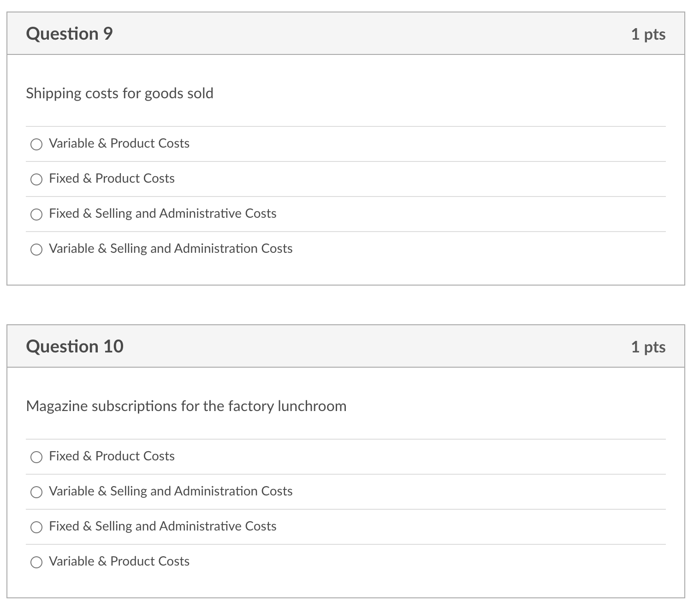Image resolution: width=700 pixels, height=608 pixels.
Task: Select 'Variable & Product Costs' for Question 10
Action: (x=37, y=562)
